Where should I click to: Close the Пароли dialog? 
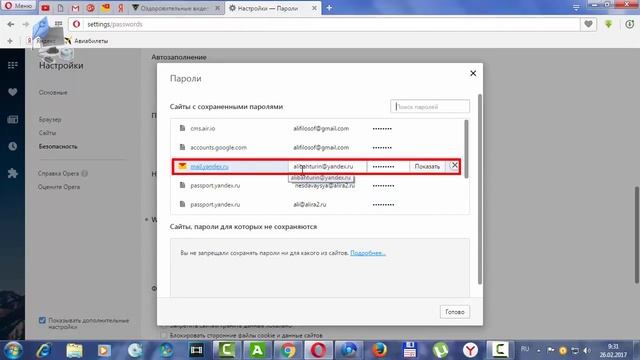[x=473, y=73]
